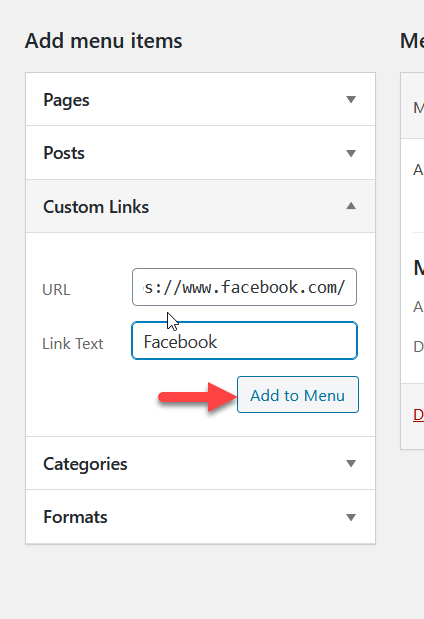Expand the Categories section arrow

click(x=351, y=463)
